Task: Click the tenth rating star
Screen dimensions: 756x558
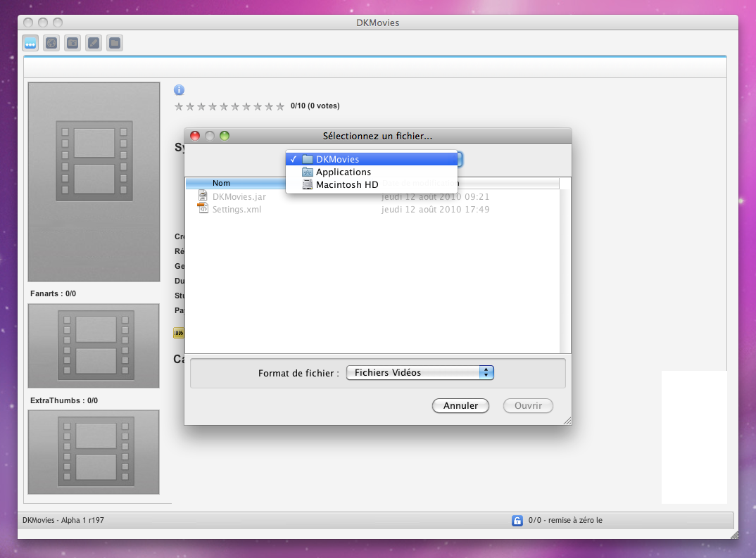Action: 279,106
